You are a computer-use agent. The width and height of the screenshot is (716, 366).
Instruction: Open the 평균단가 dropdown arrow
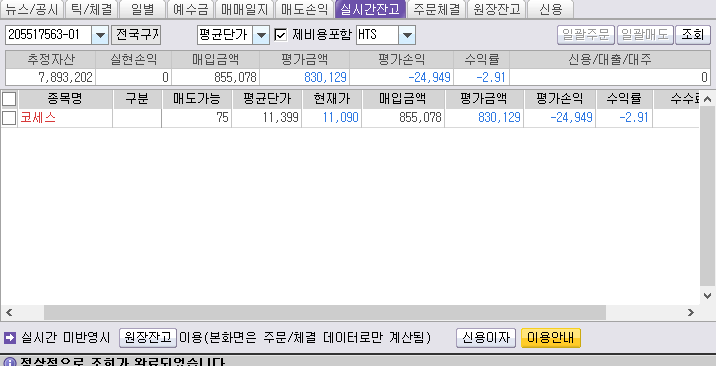point(261,35)
